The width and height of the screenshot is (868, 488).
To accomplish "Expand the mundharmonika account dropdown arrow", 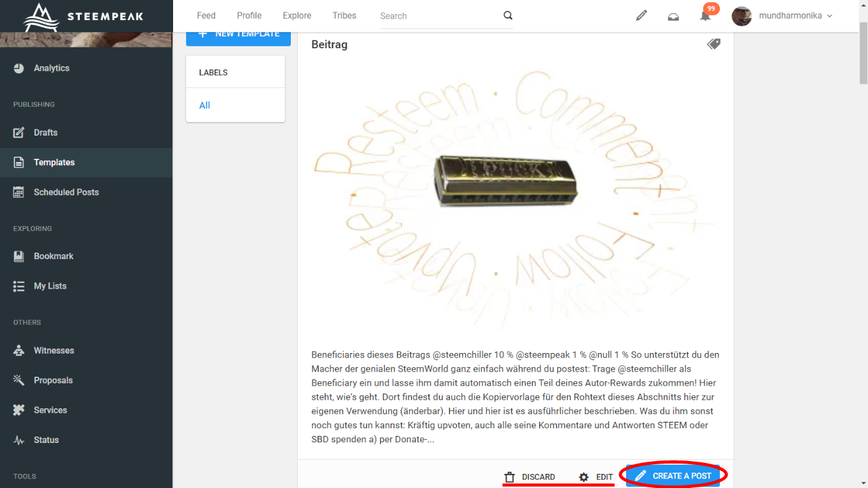I will pyautogui.click(x=829, y=16).
